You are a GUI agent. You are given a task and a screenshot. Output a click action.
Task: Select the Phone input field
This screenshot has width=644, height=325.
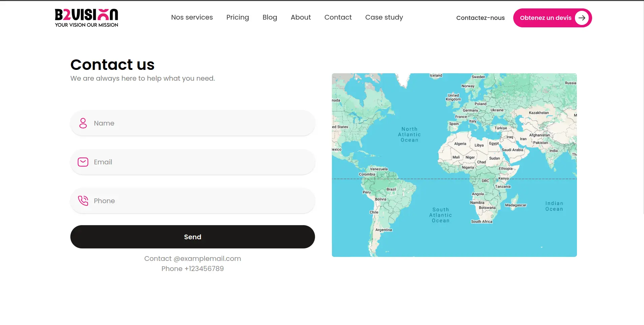pos(199,201)
